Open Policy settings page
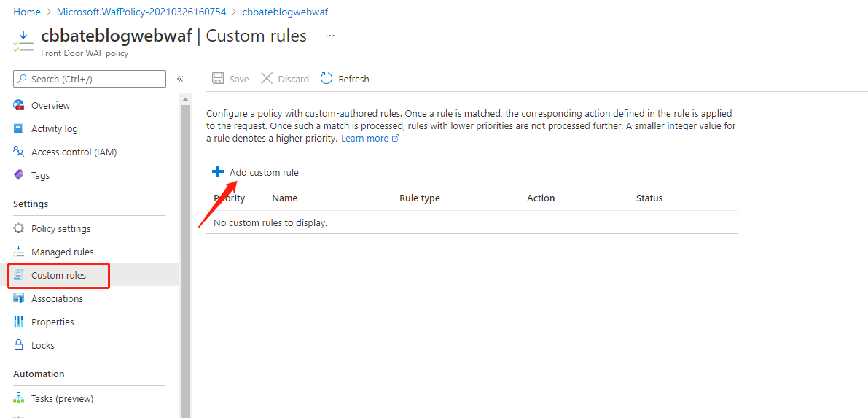Viewport: 868px width, 418px height. [61, 228]
